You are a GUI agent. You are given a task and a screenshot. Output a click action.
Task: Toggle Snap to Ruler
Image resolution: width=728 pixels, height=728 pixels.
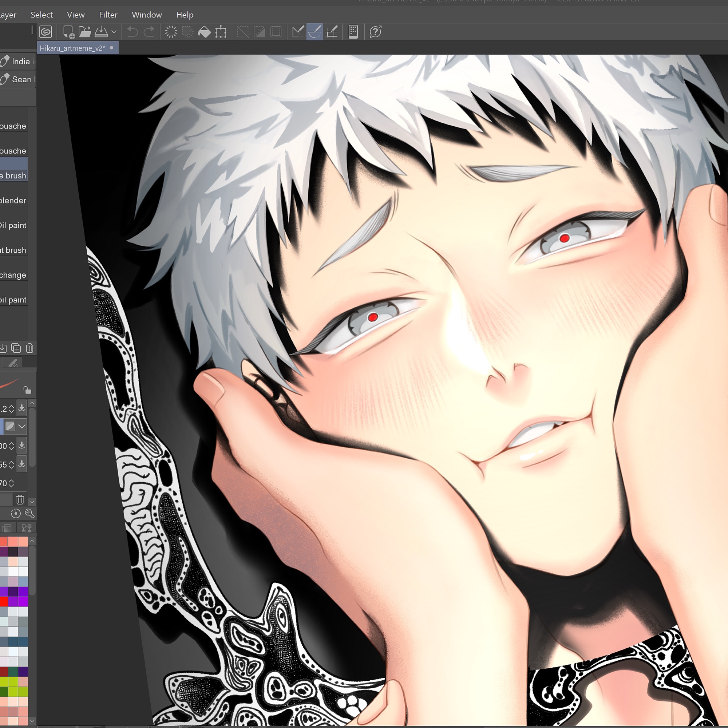tap(298, 32)
